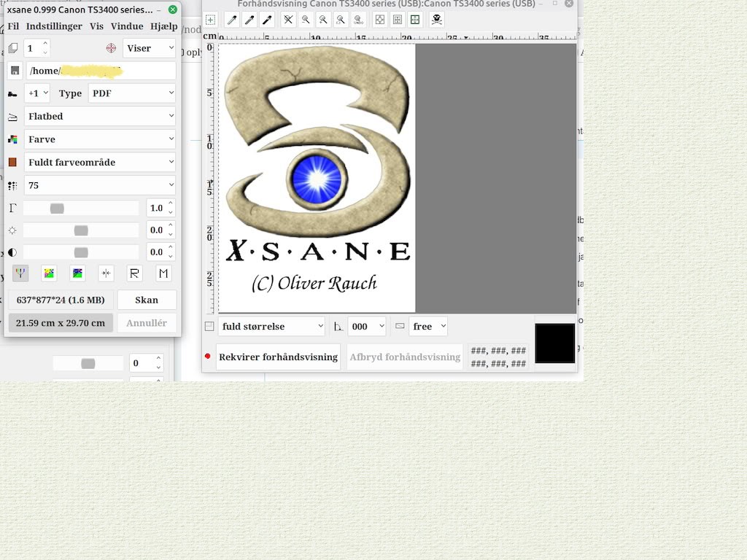Select the black point pipette tool
Screen dimensions: 747x560
tap(266, 19)
